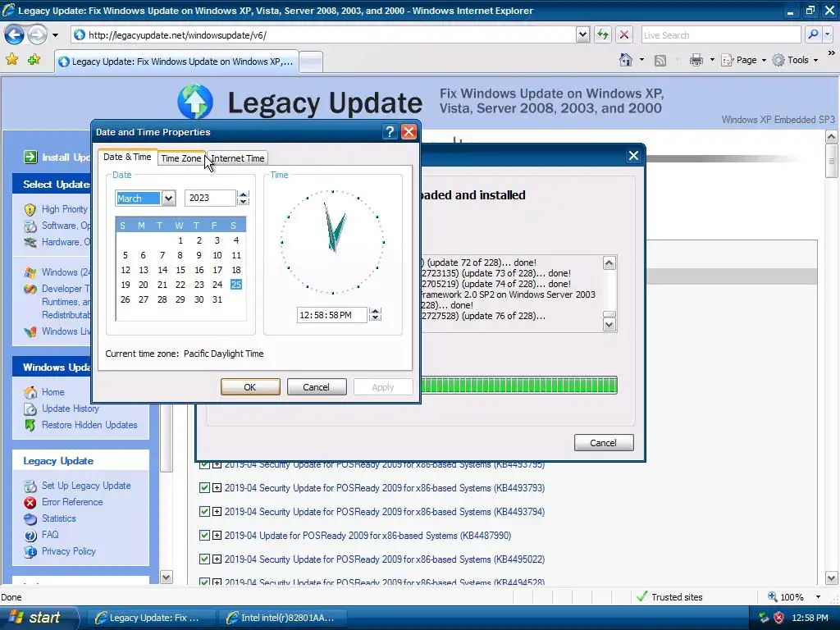Uncheck the KB4495022 security update checkbox
Screen dimensions: 840x630
click(204, 559)
